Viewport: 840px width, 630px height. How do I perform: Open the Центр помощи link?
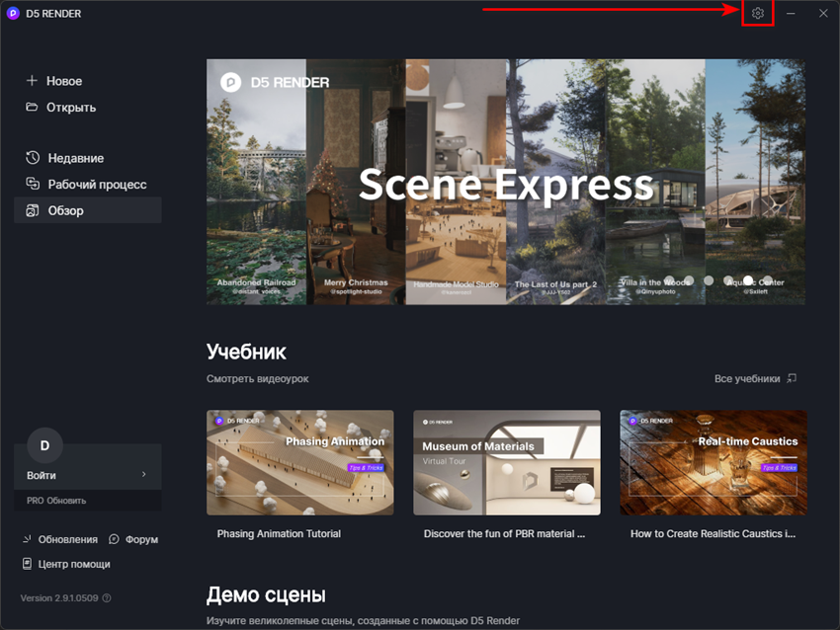coord(66,564)
